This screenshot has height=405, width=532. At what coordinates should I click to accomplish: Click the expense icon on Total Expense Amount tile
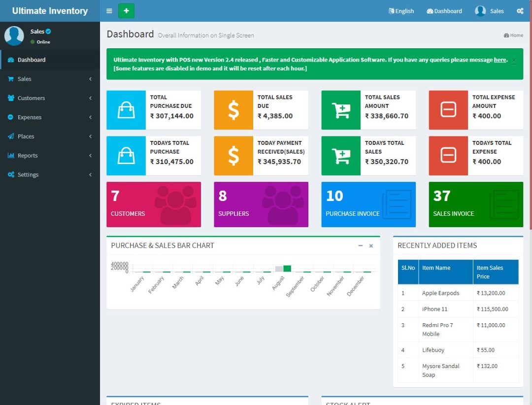click(448, 109)
